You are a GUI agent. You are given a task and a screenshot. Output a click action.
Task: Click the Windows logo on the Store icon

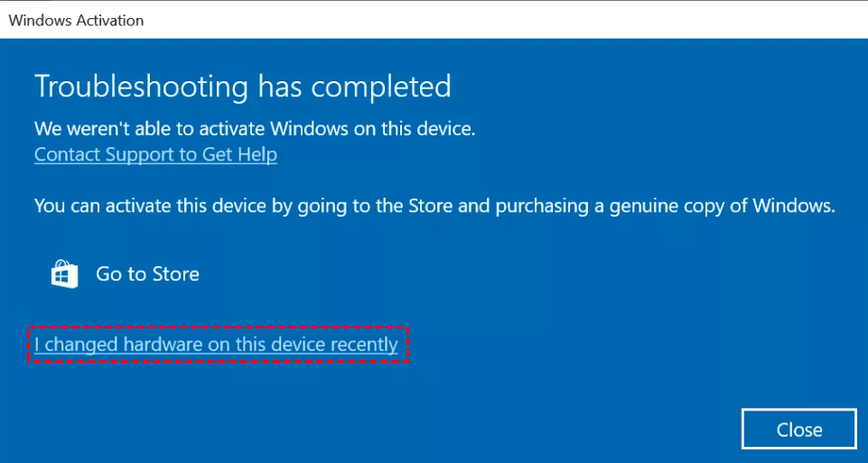tap(65, 277)
